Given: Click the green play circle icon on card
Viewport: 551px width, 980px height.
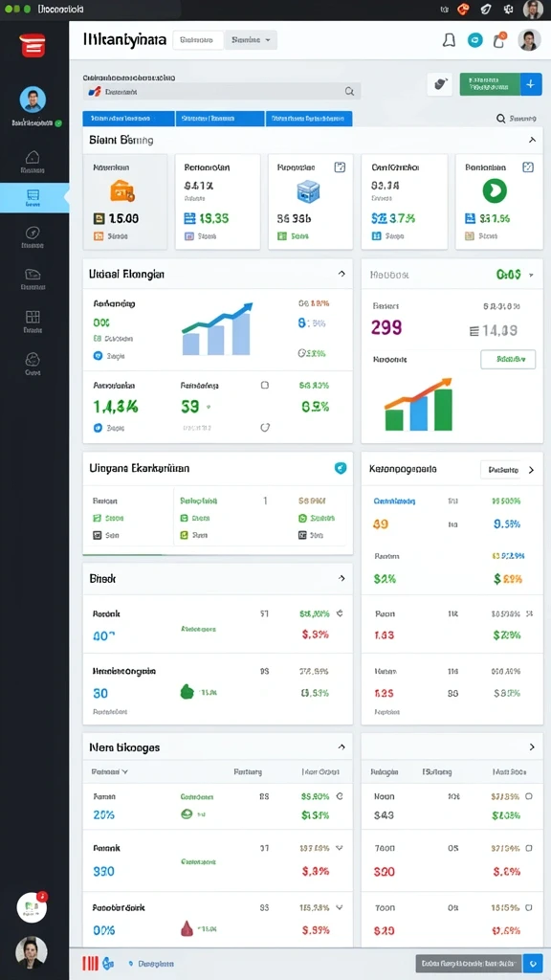Looking at the screenshot, I should (495, 190).
